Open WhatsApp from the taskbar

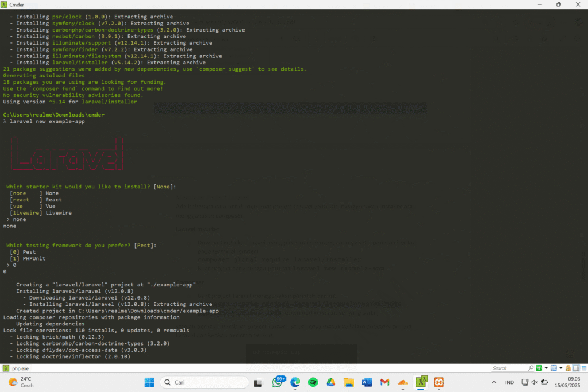click(x=278, y=382)
